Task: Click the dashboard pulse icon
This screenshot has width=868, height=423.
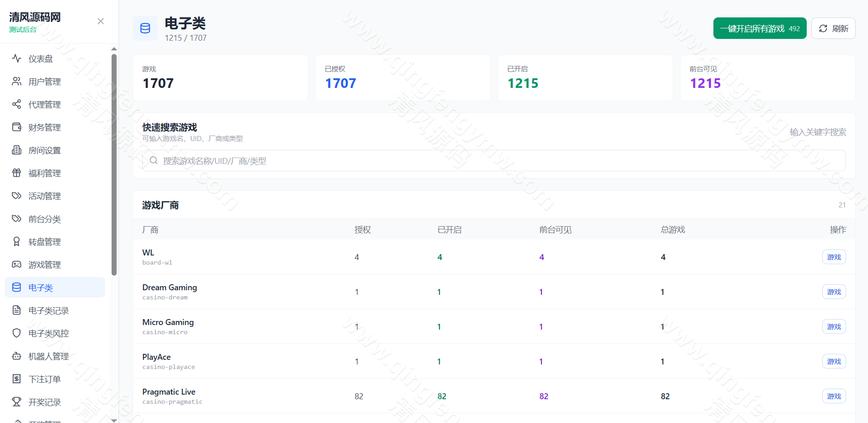Action: click(16, 59)
